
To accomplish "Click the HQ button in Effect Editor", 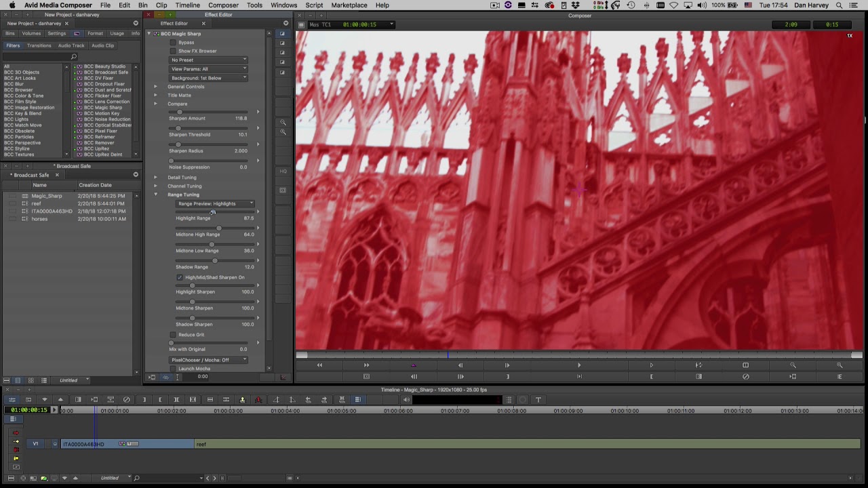I will pyautogui.click(x=283, y=171).
